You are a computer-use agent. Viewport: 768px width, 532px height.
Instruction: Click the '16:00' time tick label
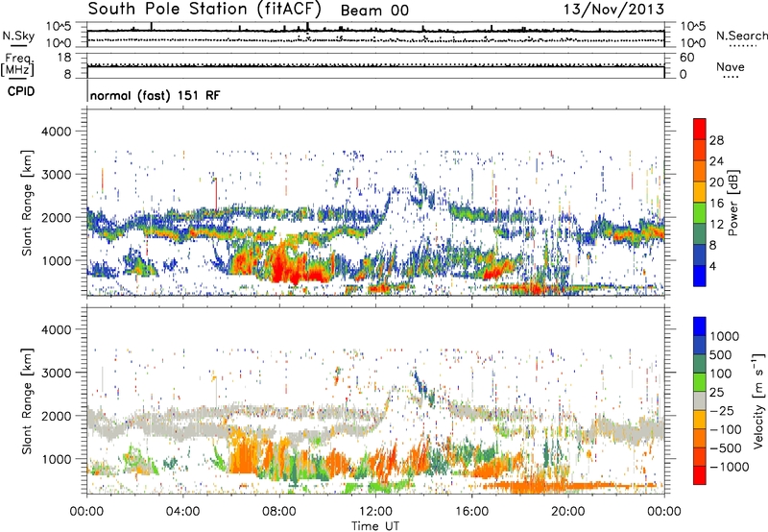471,512
